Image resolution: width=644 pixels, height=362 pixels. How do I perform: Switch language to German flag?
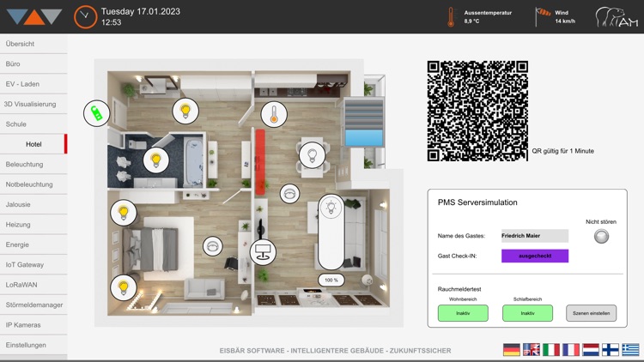coord(512,350)
